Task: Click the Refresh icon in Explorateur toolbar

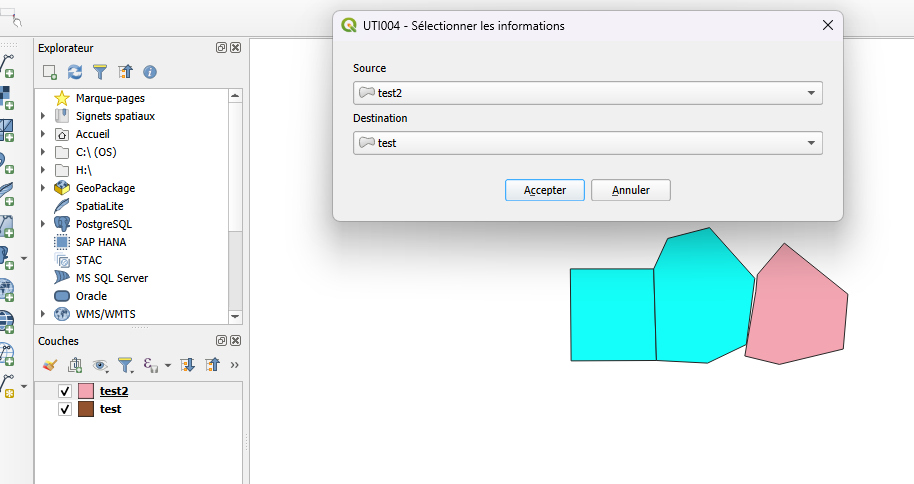Action: click(75, 72)
